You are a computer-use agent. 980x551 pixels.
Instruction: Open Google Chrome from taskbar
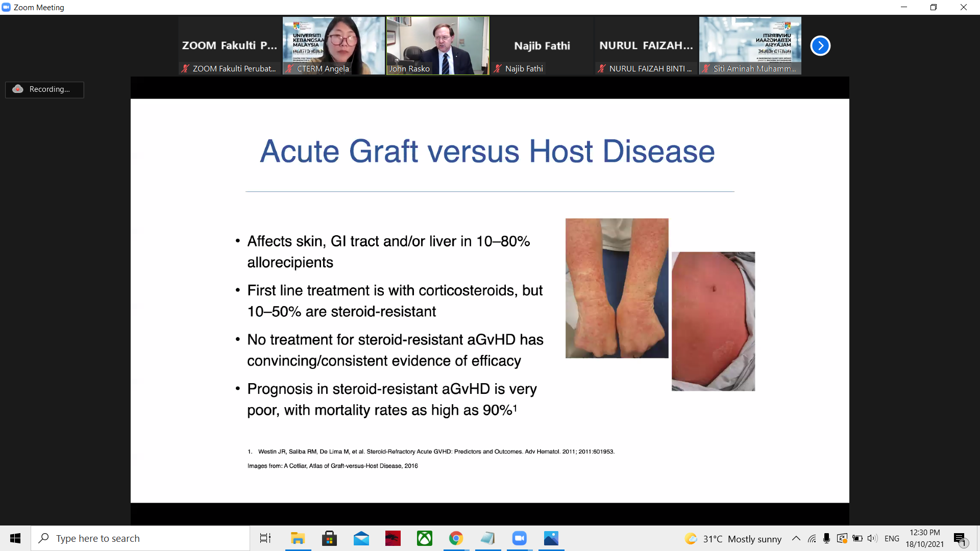click(x=456, y=538)
